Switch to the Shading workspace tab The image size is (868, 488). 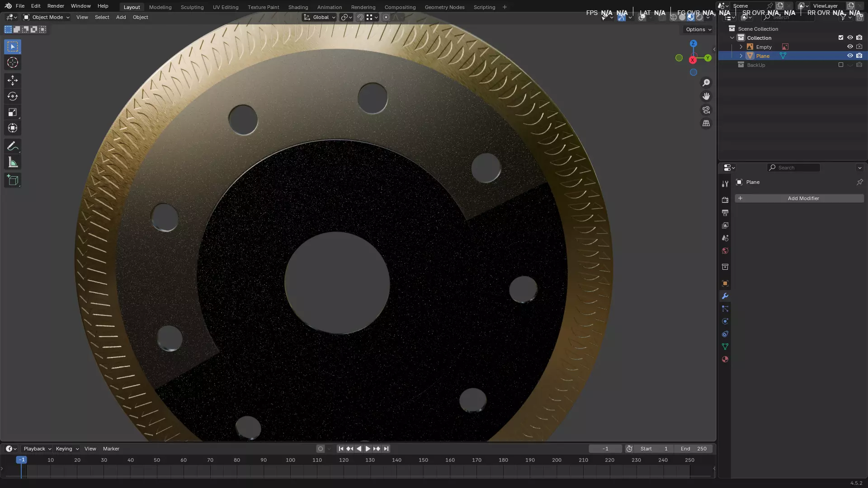tap(298, 7)
